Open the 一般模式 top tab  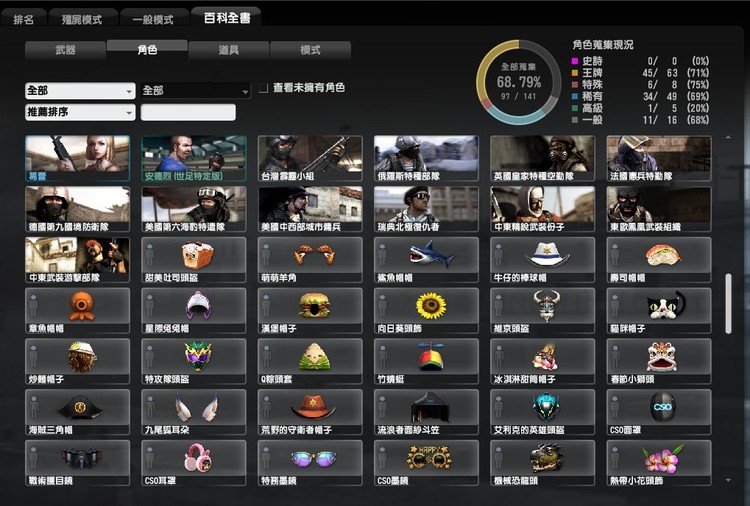153,20
